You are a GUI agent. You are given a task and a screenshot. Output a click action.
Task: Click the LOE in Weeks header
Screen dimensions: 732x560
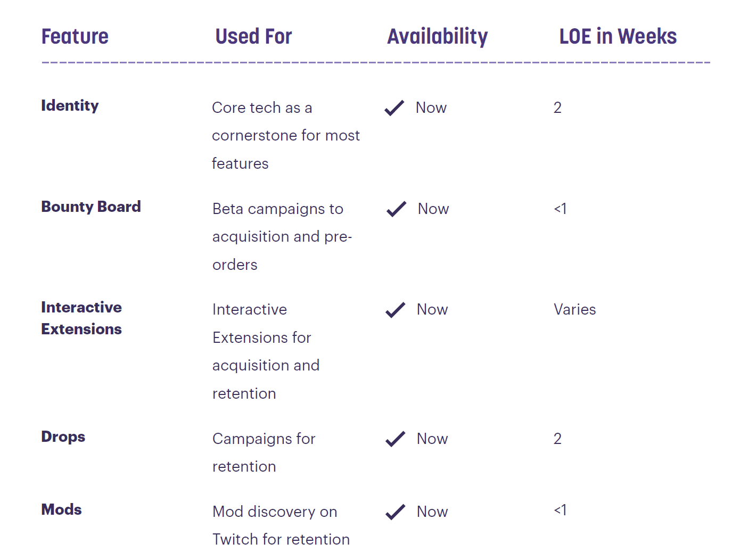[x=618, y=37]
